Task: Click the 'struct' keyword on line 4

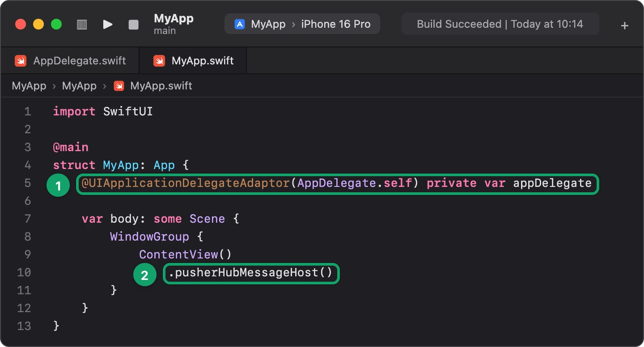Action: pos(74,165)
